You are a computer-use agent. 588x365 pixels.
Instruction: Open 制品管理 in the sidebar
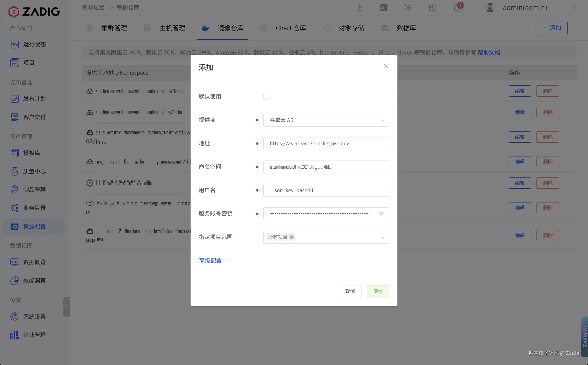click(x=34, y=190)
